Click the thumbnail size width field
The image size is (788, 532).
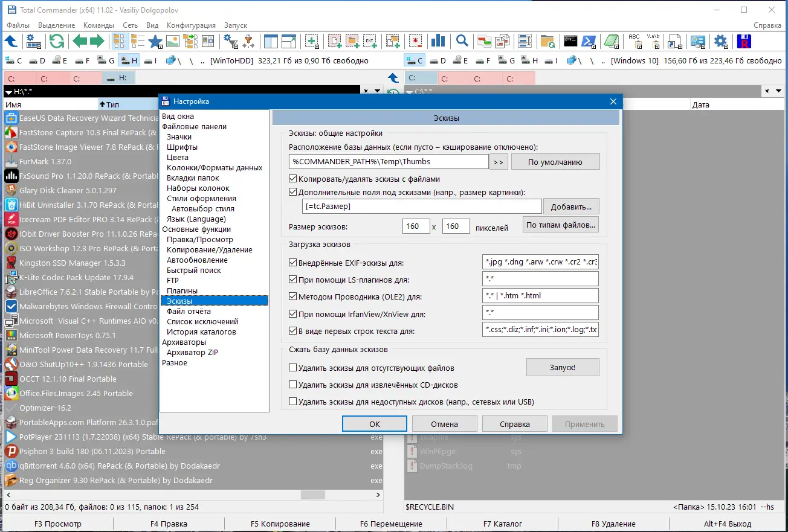(416, 226)
